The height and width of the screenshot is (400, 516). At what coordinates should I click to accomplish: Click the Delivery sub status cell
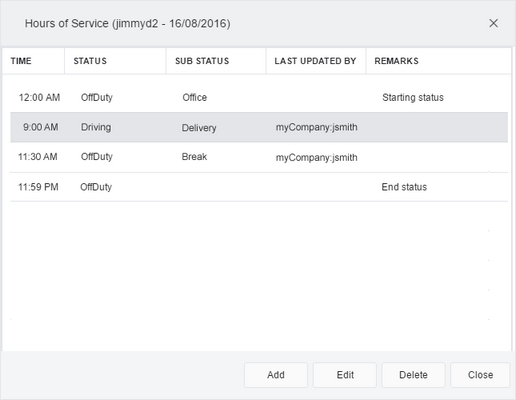click(199, 128)
